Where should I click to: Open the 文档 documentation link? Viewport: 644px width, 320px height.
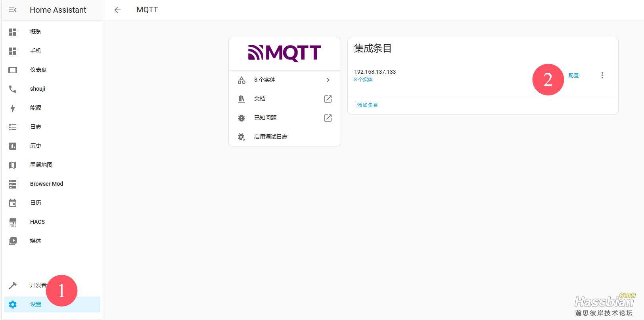point(285,99)
